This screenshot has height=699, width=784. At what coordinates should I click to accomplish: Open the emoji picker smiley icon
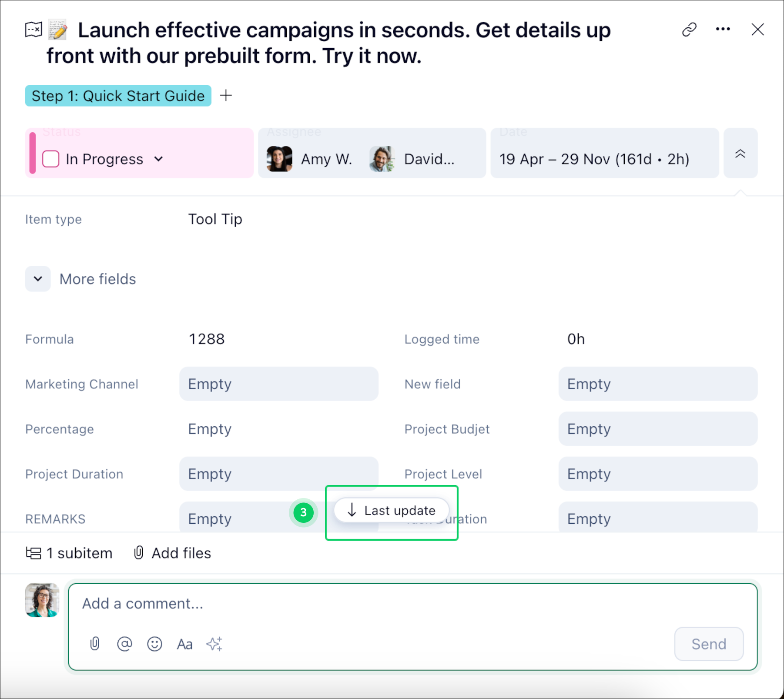point(154,643)
